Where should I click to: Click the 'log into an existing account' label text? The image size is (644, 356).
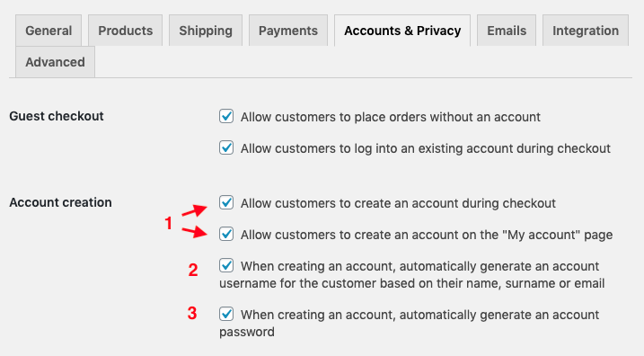[x=426, y=148]
